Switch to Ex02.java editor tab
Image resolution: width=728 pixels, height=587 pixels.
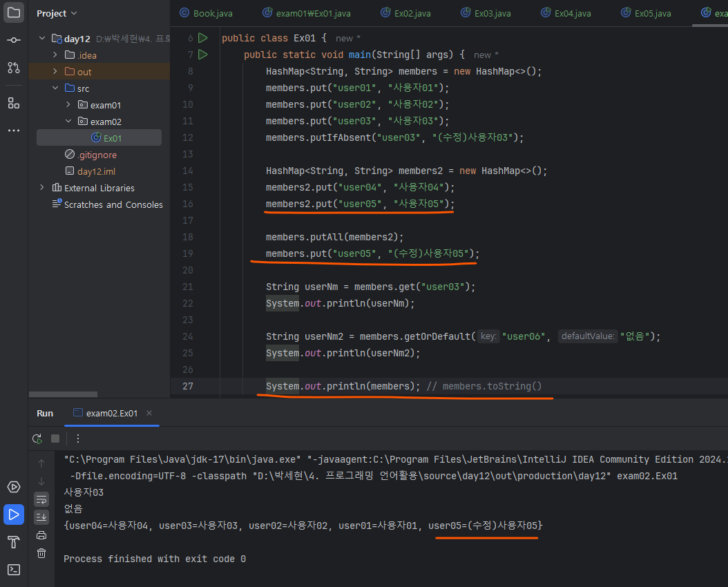(405, 13)
